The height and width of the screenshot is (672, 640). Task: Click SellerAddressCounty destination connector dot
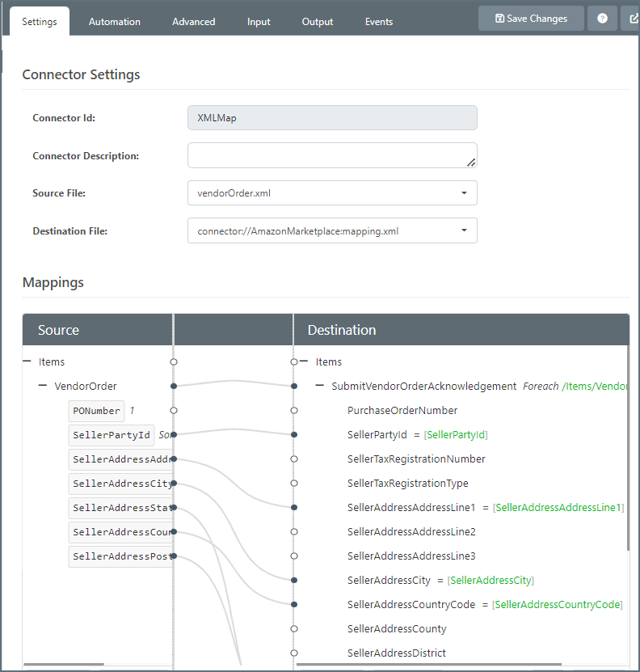point(294,629)
